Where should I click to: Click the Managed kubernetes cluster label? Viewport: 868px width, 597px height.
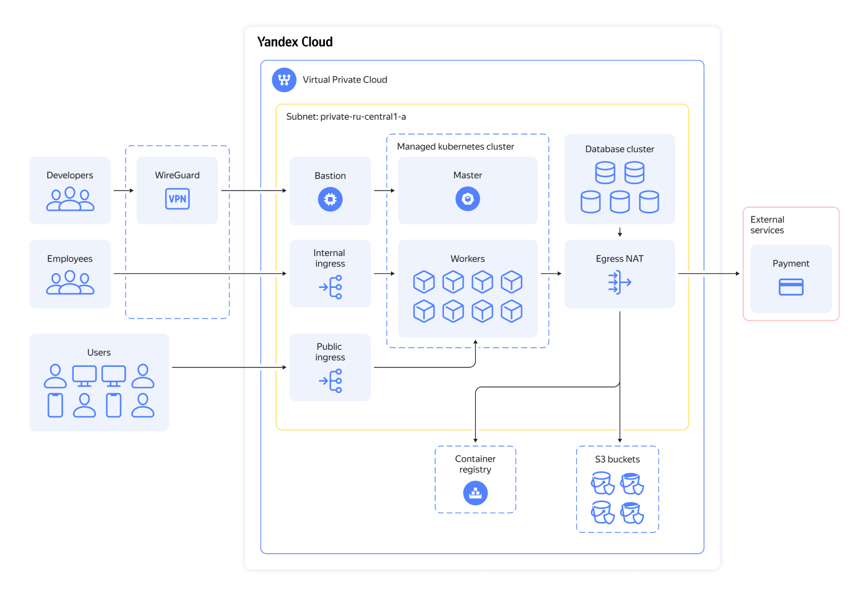455,146
